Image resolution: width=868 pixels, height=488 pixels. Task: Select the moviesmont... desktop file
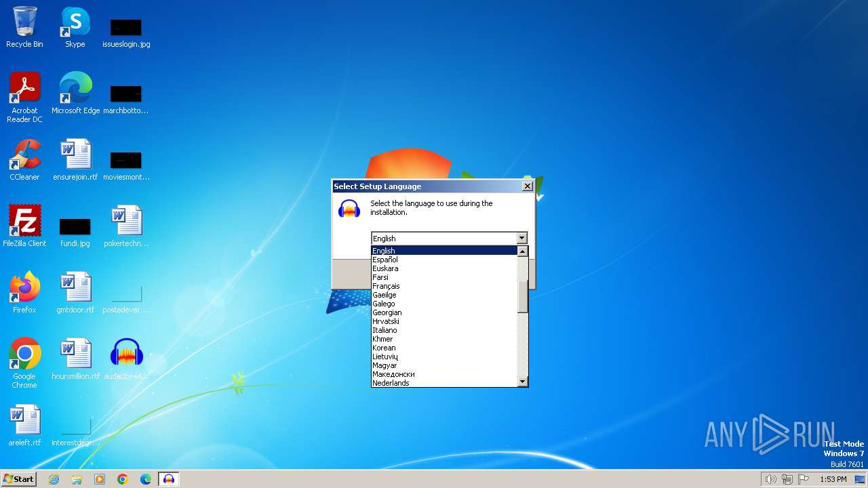click(x=126, y=165)
